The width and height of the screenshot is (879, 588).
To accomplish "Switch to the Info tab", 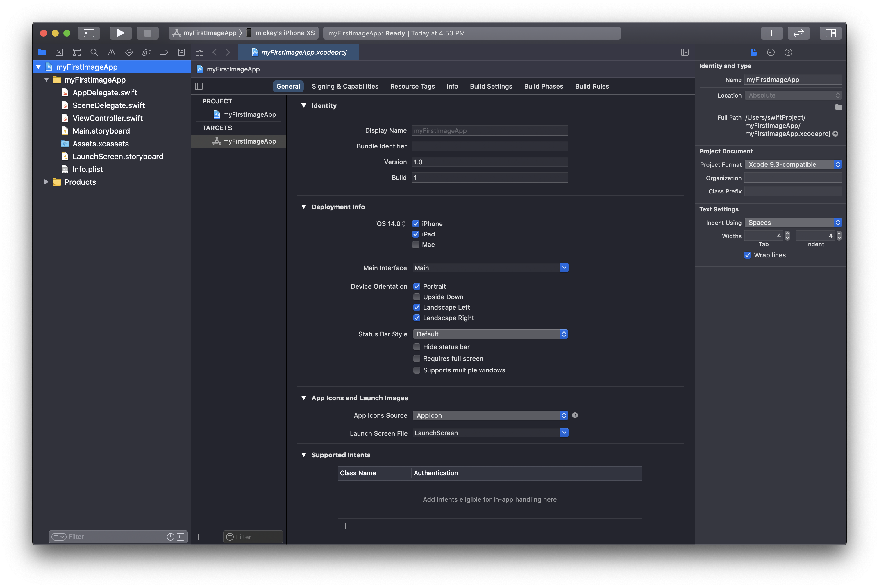I will pos(452,86).
